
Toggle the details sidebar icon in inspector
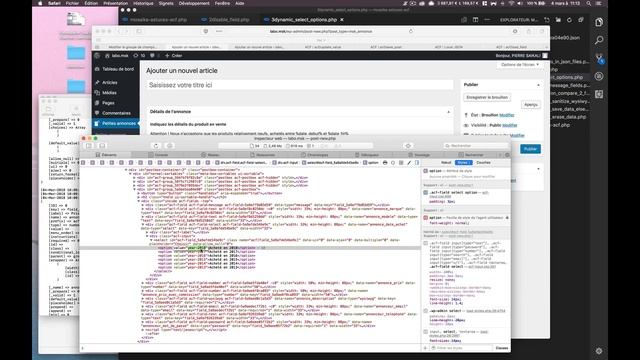(x=417, y=162)
